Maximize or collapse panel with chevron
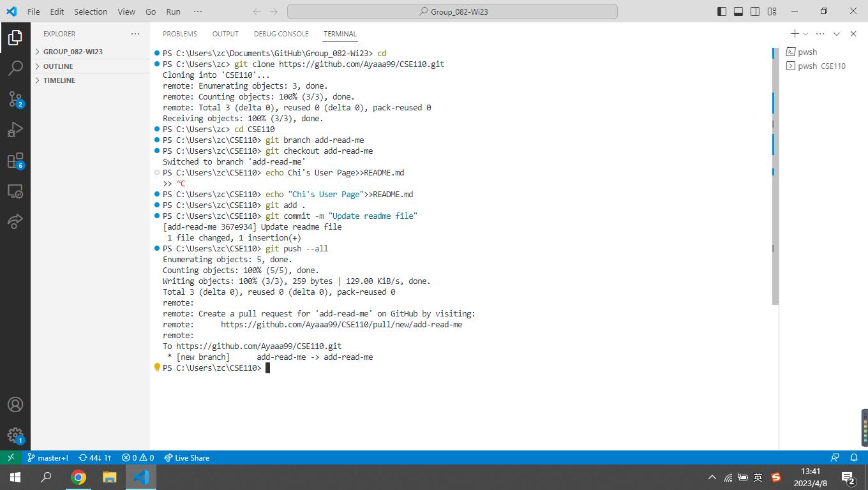Viewport: 868px width, 490px height. tap(837, 34)
